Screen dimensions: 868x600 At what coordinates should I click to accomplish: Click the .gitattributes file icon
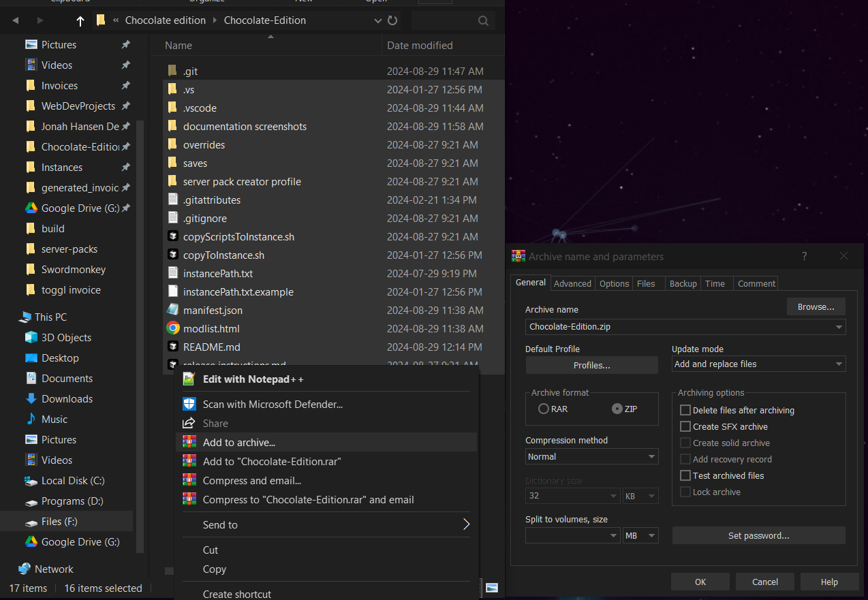[x=172, y=200]
